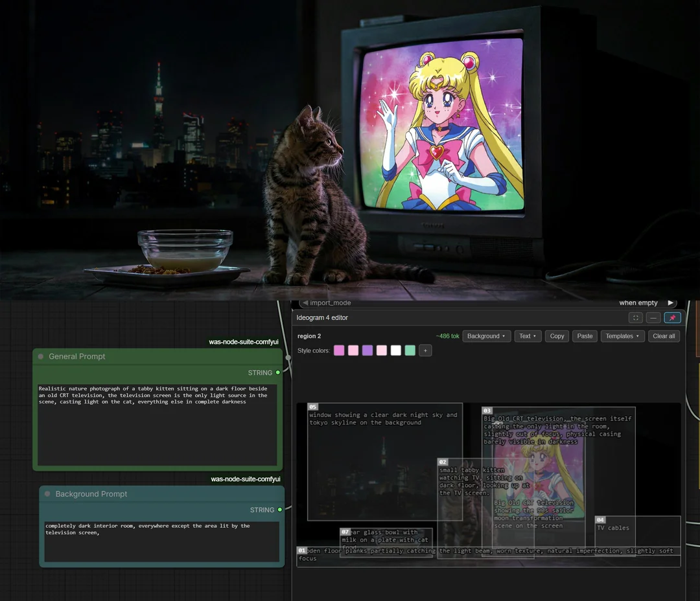Select the magenta-pink style color swatch

coord(339,351)
